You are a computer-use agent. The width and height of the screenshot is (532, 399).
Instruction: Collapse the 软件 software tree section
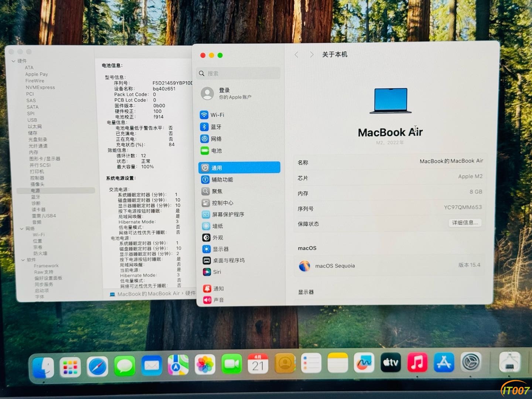[23, 260]
